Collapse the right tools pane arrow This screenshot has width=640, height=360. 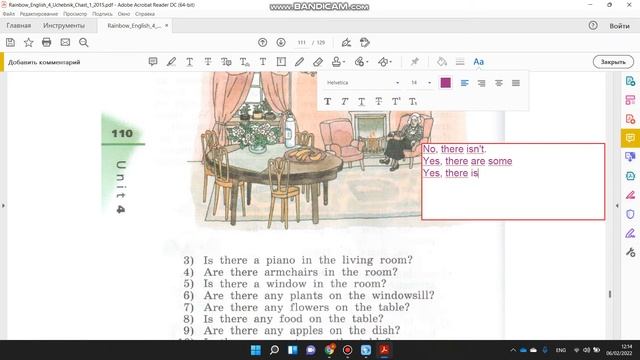pos(617,206)
